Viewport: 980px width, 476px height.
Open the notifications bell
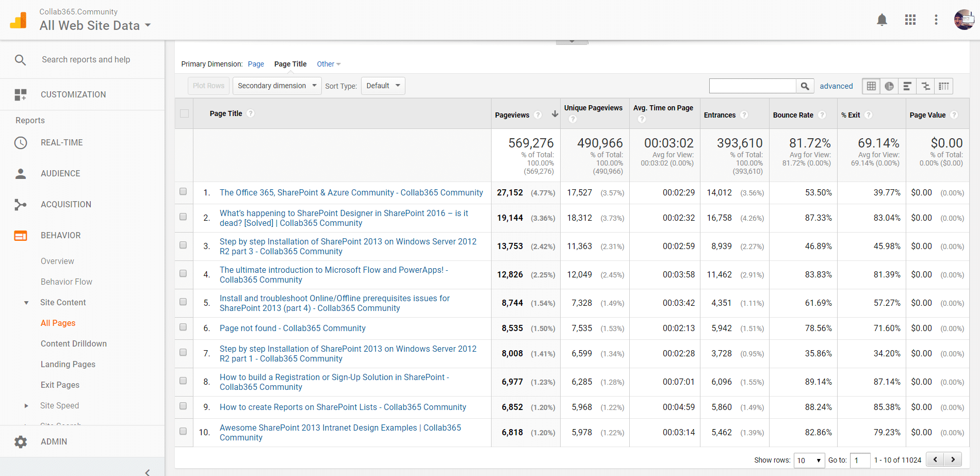point(881,20)
